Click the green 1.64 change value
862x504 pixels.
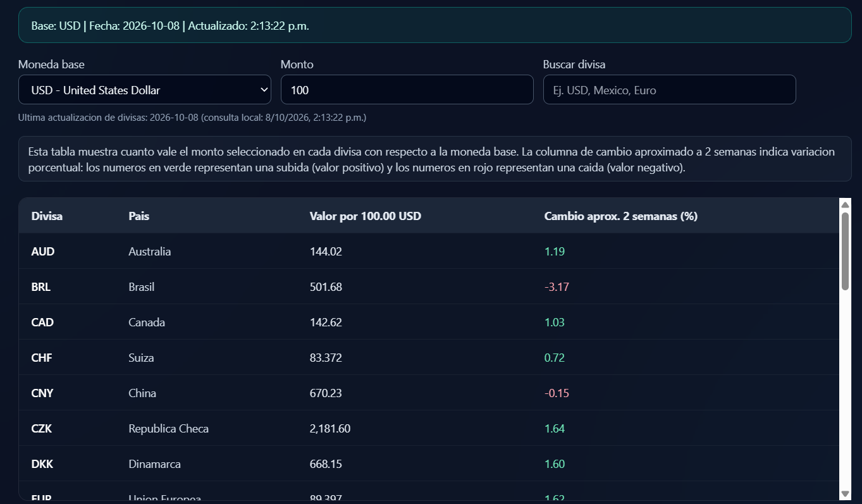555,429
